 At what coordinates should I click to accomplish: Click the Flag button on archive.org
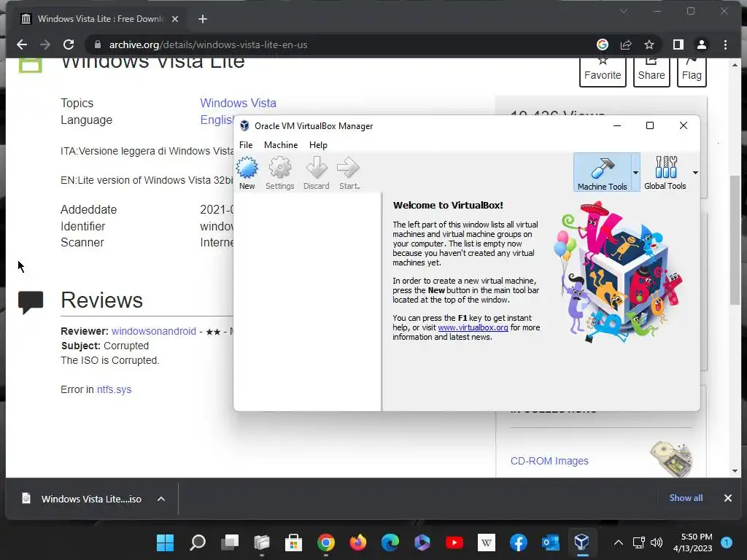coord(692,71)
